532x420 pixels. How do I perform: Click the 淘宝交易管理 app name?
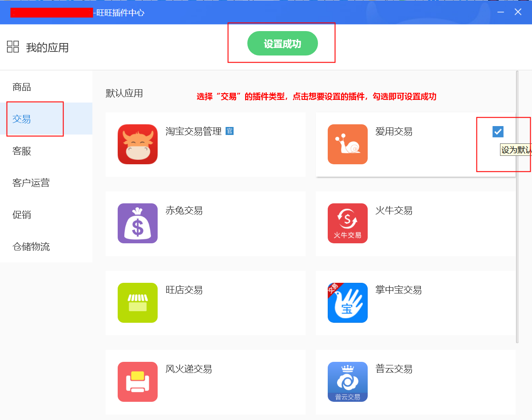pos(193,131)
